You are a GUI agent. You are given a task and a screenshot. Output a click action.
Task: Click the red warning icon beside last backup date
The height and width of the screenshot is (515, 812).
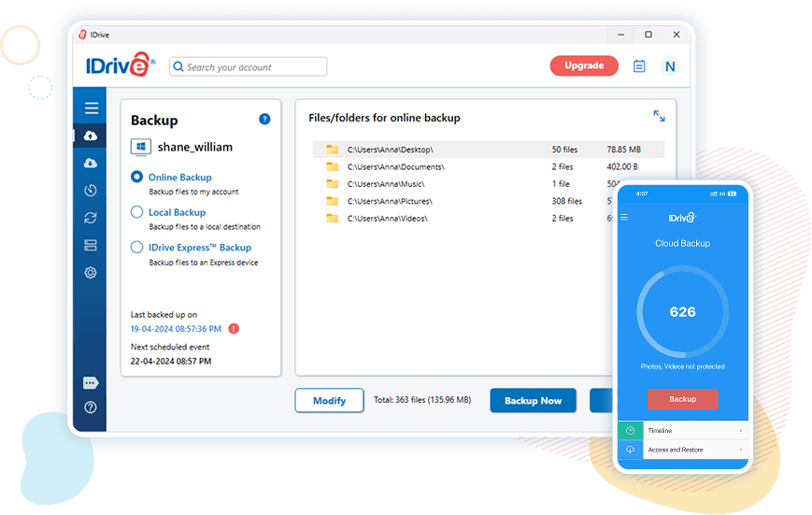tap(234, 328)
